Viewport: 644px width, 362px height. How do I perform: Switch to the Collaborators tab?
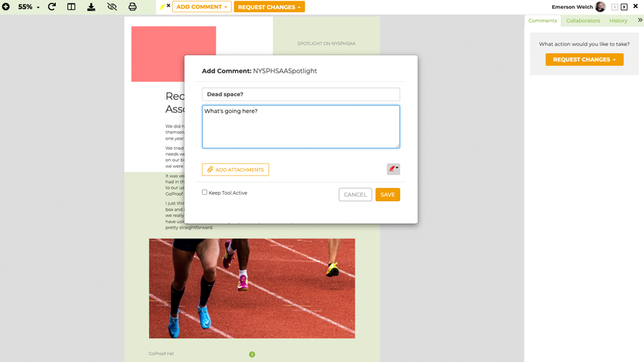pyautogui.click(x=582, y=20)
